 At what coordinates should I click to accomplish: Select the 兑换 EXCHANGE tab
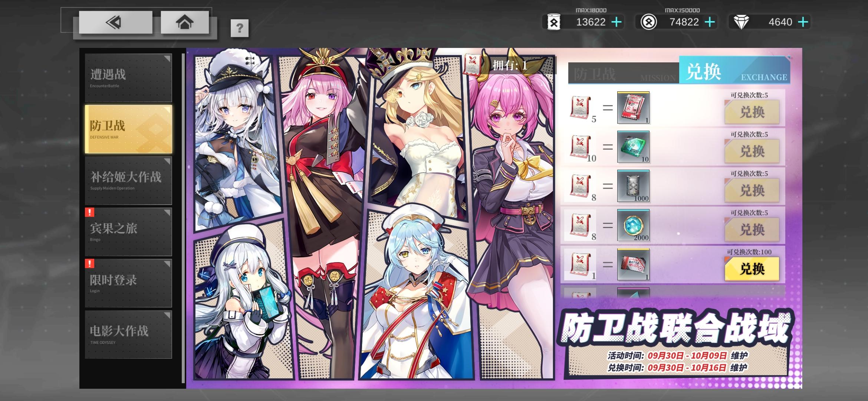click(734, 71)
